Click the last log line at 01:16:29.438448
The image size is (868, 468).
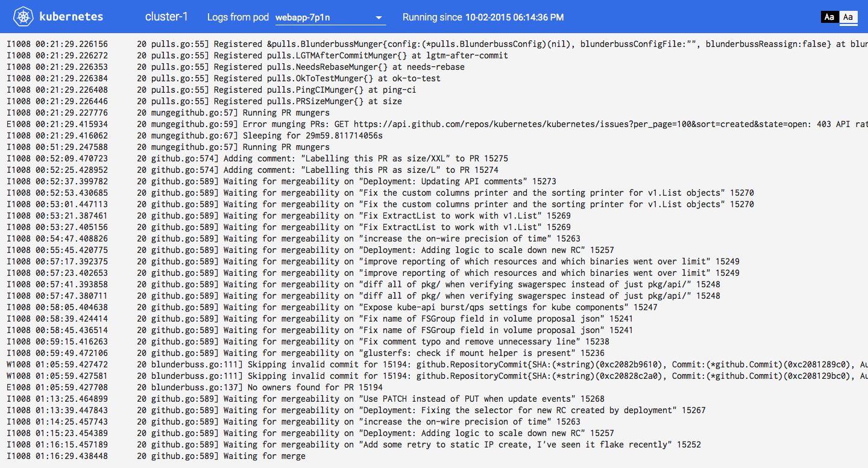click(156, 456)
